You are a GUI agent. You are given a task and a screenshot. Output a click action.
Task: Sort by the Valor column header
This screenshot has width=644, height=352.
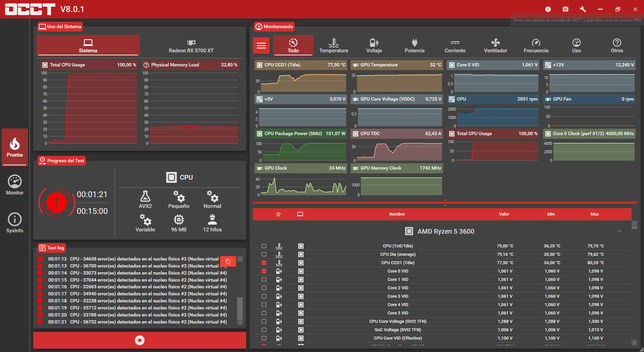click(504, 214)
